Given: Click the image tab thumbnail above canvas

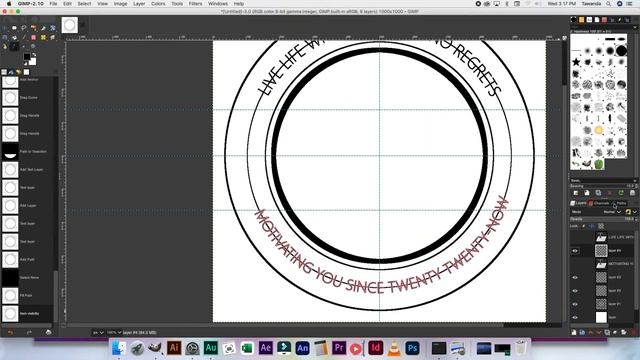Looking at the screenshot, I should 70,25.
